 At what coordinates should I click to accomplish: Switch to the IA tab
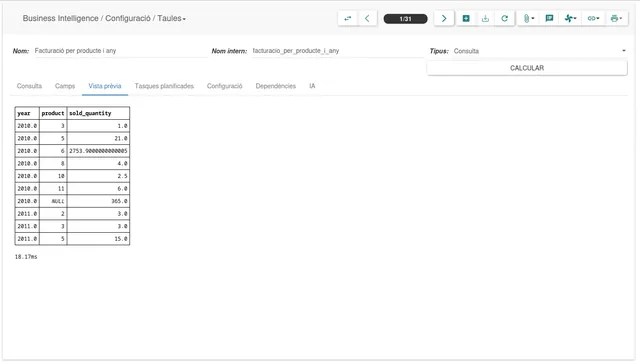point(312,86)
